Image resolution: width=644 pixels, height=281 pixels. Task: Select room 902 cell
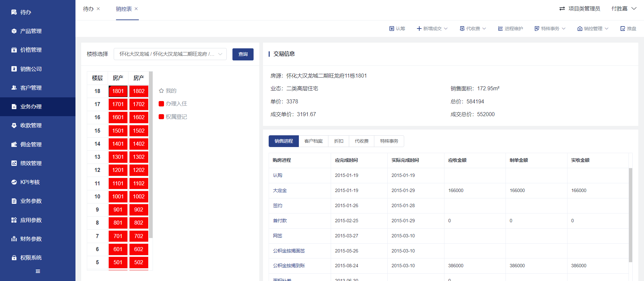pyautogui.click(x=139, y=209)
